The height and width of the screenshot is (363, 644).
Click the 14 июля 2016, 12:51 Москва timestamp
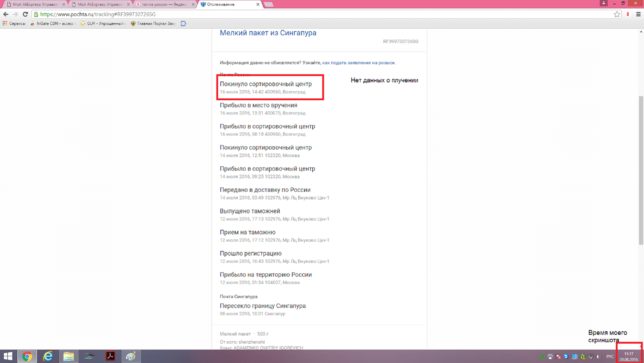point(260,156)
